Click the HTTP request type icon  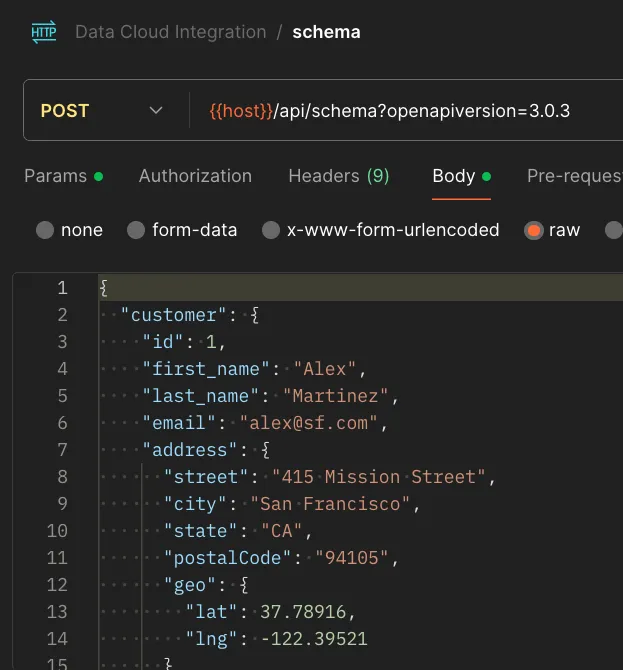pyautogui.click(x=44, y=32)
